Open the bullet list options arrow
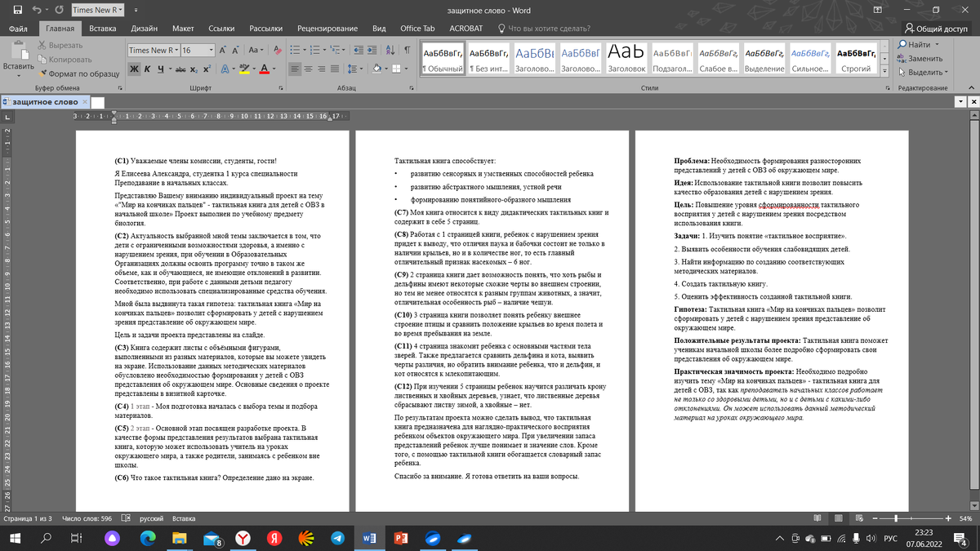The height and width of the screenshot is (551, 980). point(306,50)
